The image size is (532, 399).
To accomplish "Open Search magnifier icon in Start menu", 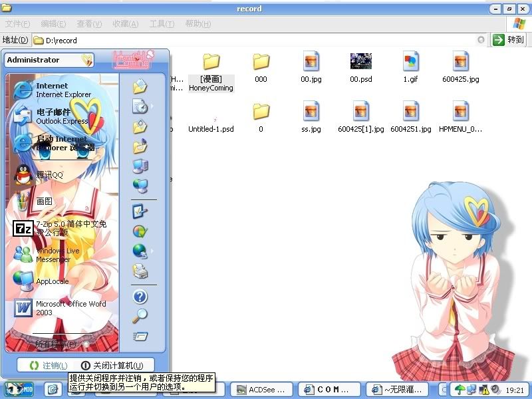I will click(x=140, y=316).
